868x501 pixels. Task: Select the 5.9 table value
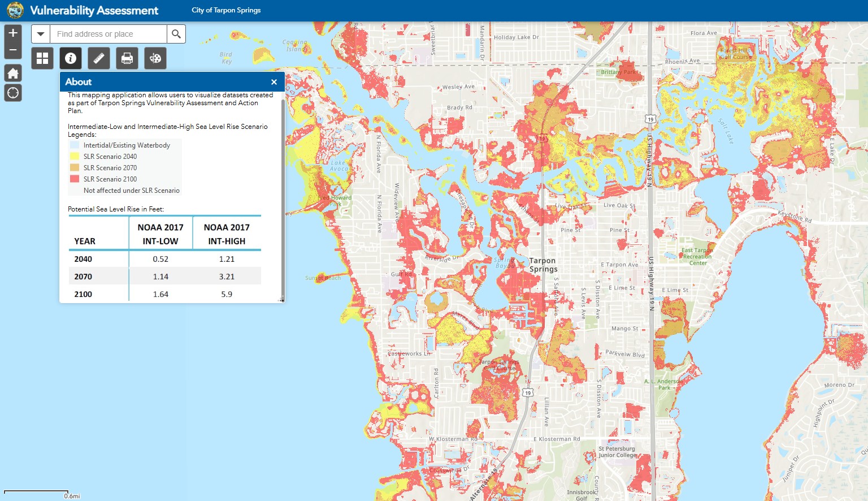pos(227,294)
